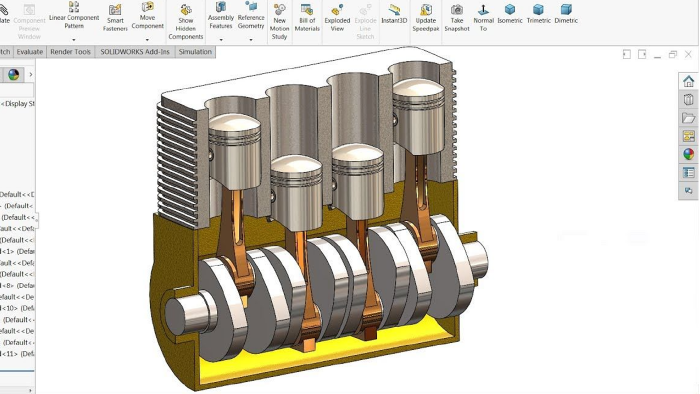Insert a Bill of Materials
The width and height of the screenshot is (700, 394).
tap(307, 18)
